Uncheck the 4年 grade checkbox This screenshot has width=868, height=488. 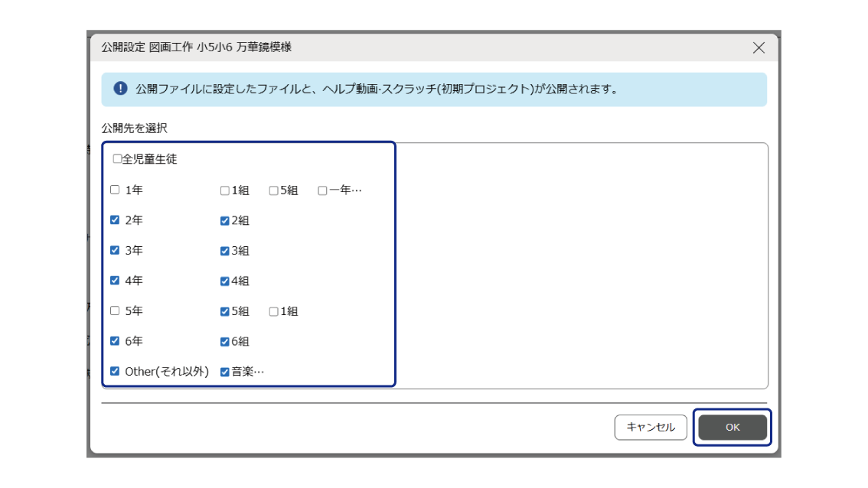pyautogui.click(x=115, y=281)
